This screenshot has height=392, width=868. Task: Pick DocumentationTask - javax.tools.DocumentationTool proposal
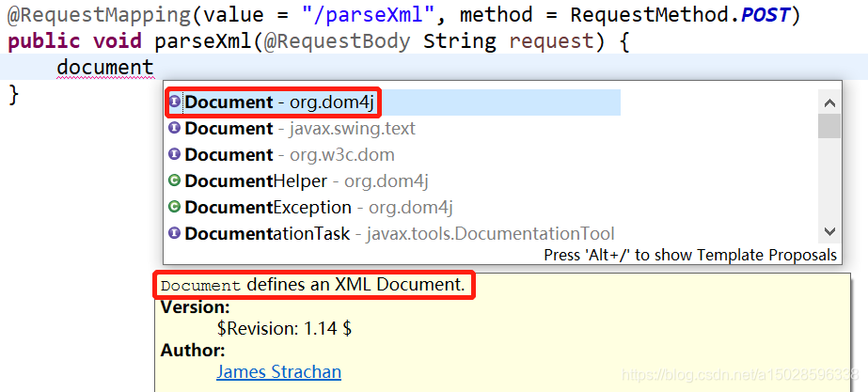394,234
